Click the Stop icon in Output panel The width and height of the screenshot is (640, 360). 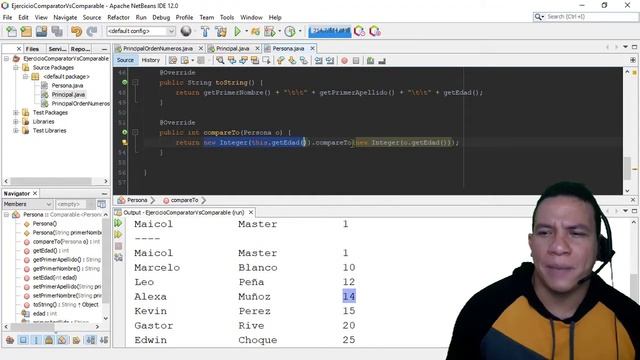pos(118,246)
